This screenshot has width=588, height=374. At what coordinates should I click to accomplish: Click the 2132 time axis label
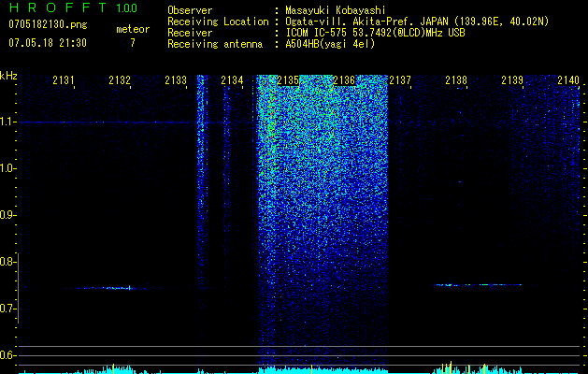click(120, 80)
